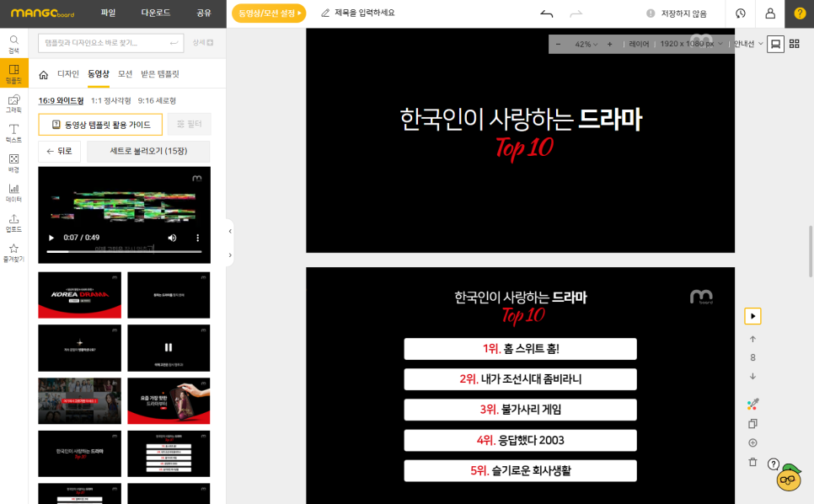Click the 필터 filter button

(x=189, y=124)
